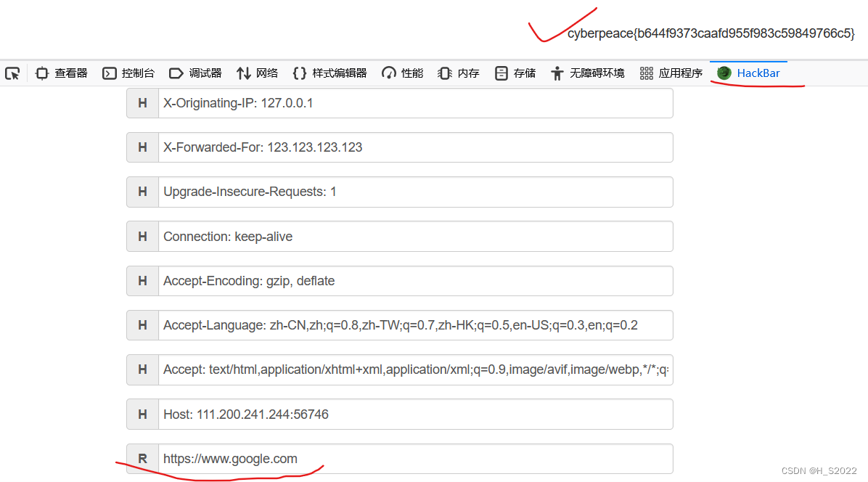Click the H button beside X-Originating-IP
868x482 pixels.
coord(143,103)
